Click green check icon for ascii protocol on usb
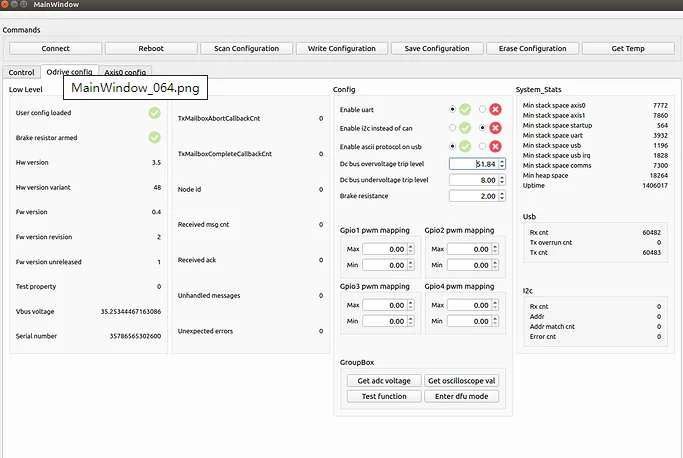 point(465,146)
